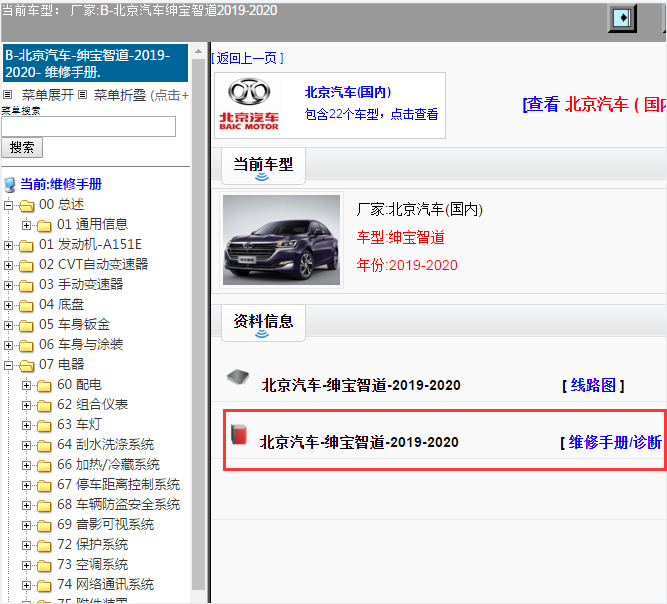
Task: Click the BAIC Motor logo image
Action: pos(249,104)
